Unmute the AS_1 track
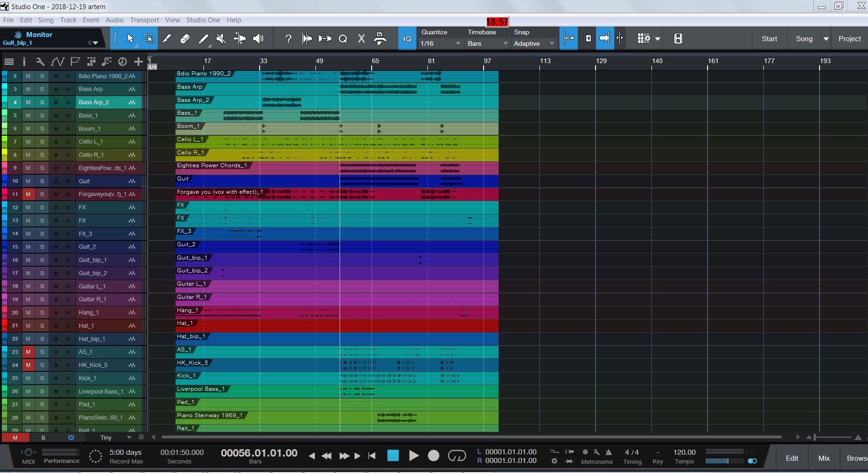 click(28, 352)
